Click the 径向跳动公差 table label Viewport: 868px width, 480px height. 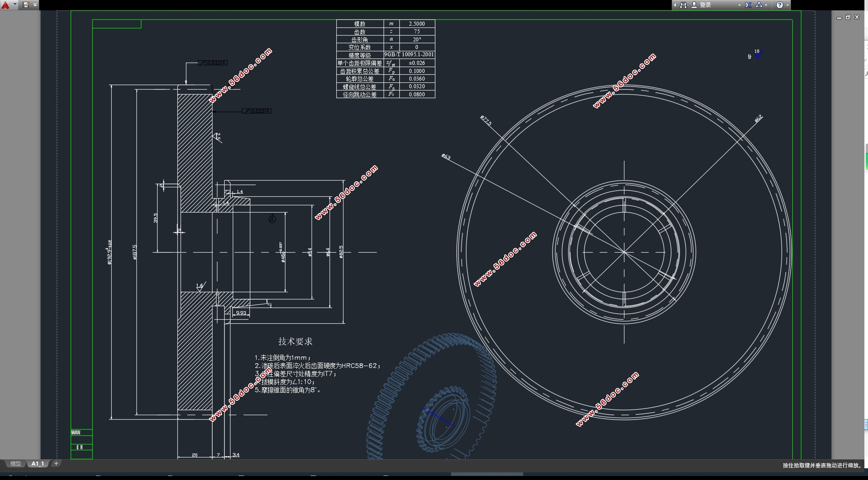360,95
